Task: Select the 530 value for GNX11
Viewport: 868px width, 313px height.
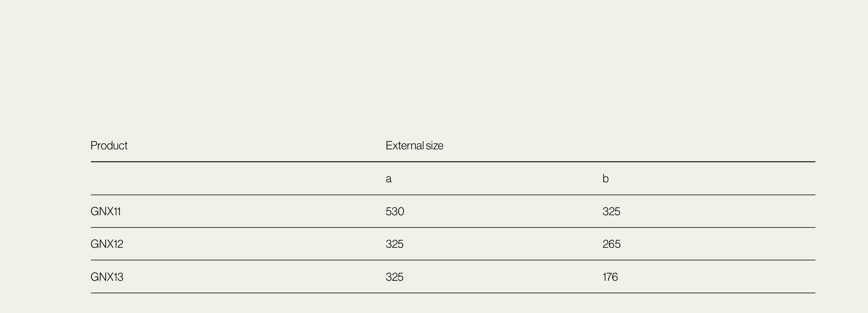Action: pos(395,211)
